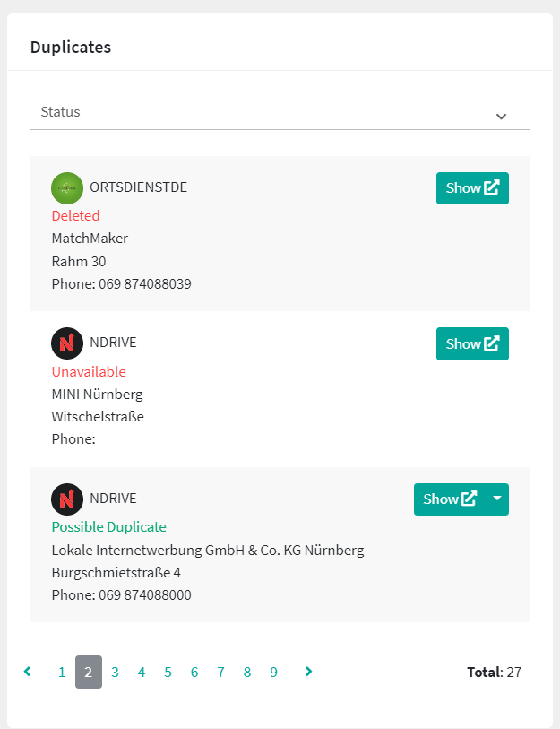Navigate to page 6
560x729 pixels.
click(194, 673)
